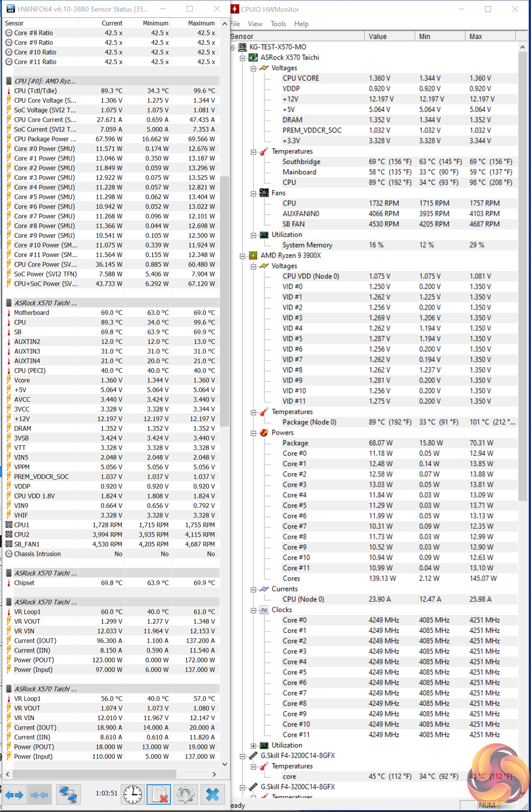Click the blue X icon in HWiNFO toolbar
The height and width of the screenshot is (812, 531).
212,794
